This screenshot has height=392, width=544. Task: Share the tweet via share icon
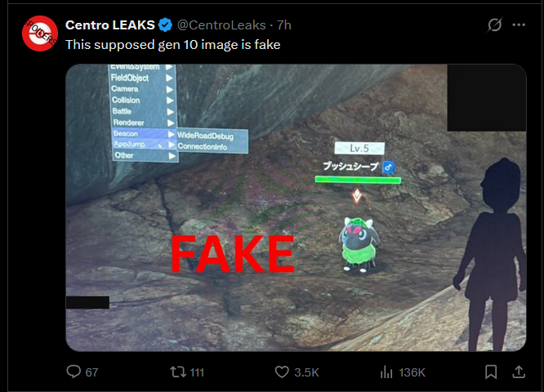coord(519,372)
